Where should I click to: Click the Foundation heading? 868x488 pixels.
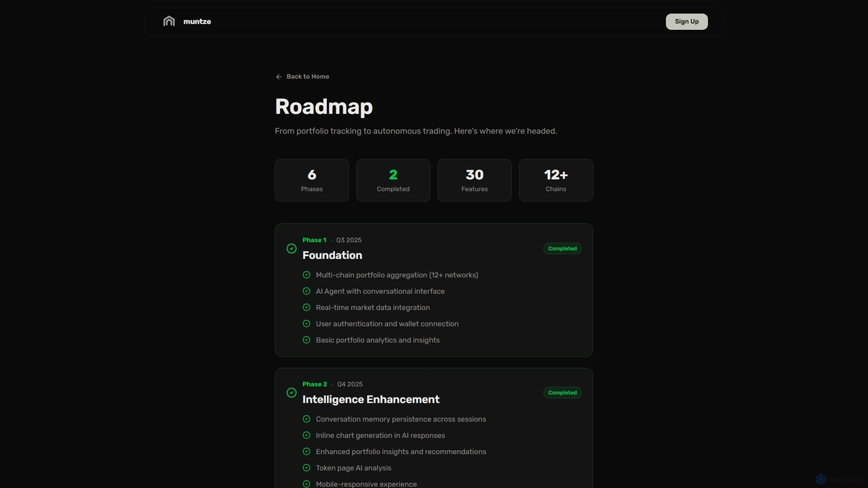click(332, 256)
